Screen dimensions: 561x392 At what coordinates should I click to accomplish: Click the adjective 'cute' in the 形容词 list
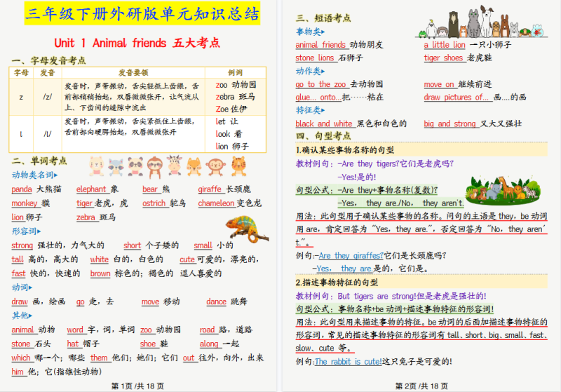click(x=187, y=259)
